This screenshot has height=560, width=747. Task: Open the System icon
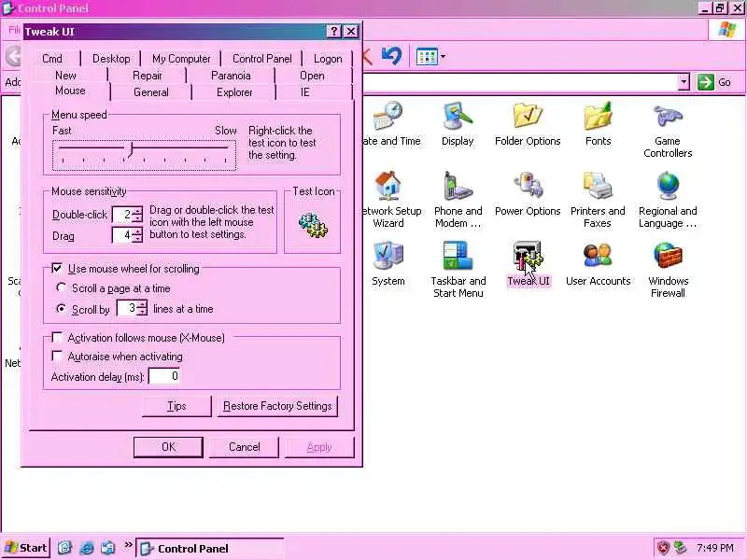point(388,256)
